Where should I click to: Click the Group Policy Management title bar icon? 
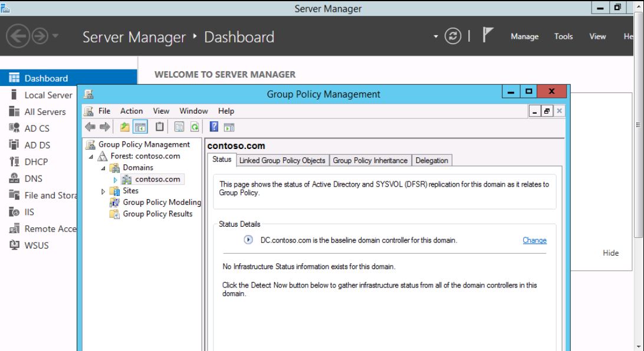click(x=88, y=94)
